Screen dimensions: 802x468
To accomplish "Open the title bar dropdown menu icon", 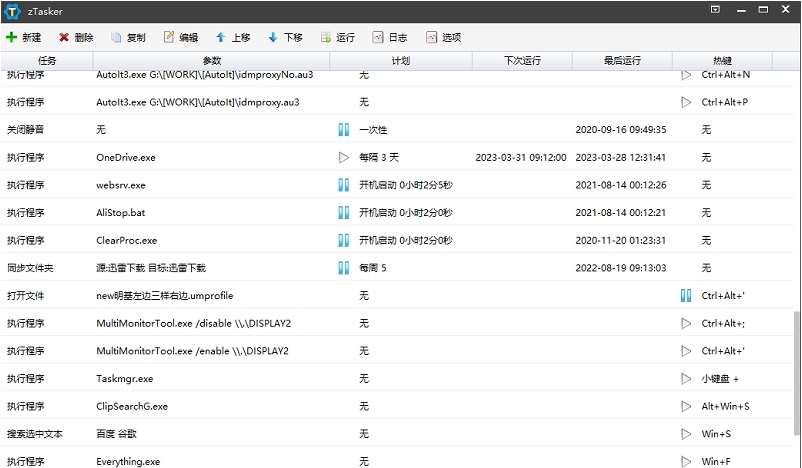I will (715, 10).
